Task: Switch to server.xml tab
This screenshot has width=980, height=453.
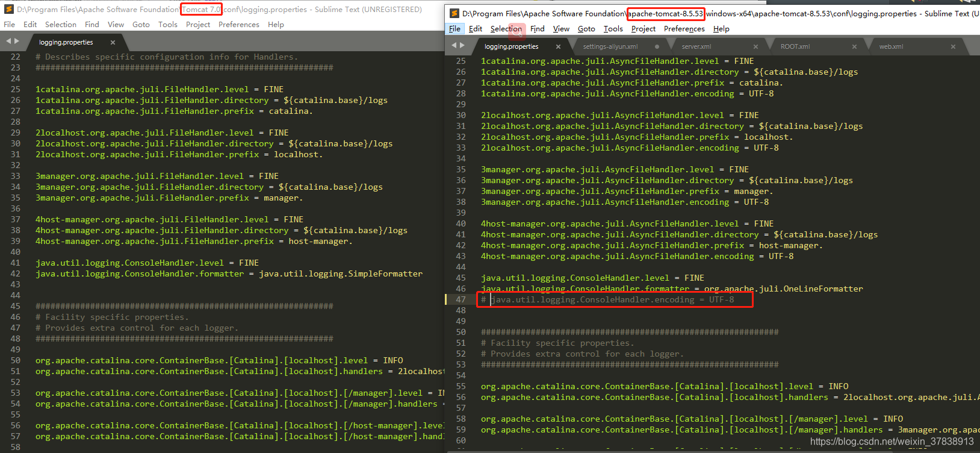Action: pos(696,46)
